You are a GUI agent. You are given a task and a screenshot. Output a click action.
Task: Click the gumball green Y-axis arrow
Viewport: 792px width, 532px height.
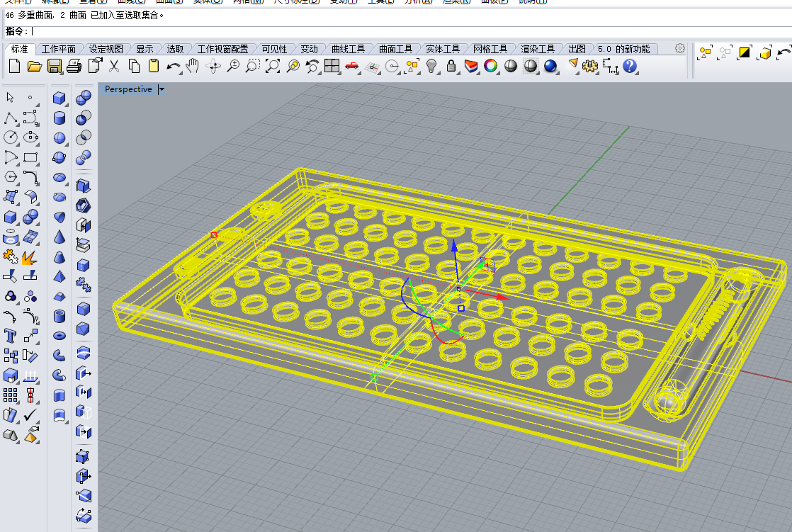479,266
